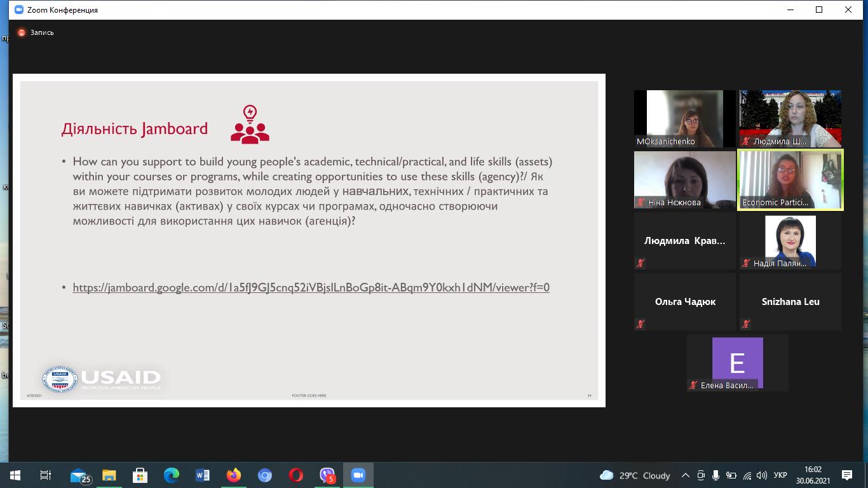868x488 pixels.
Task: Click the Zoom logo in the title bar
Action: 19,10
